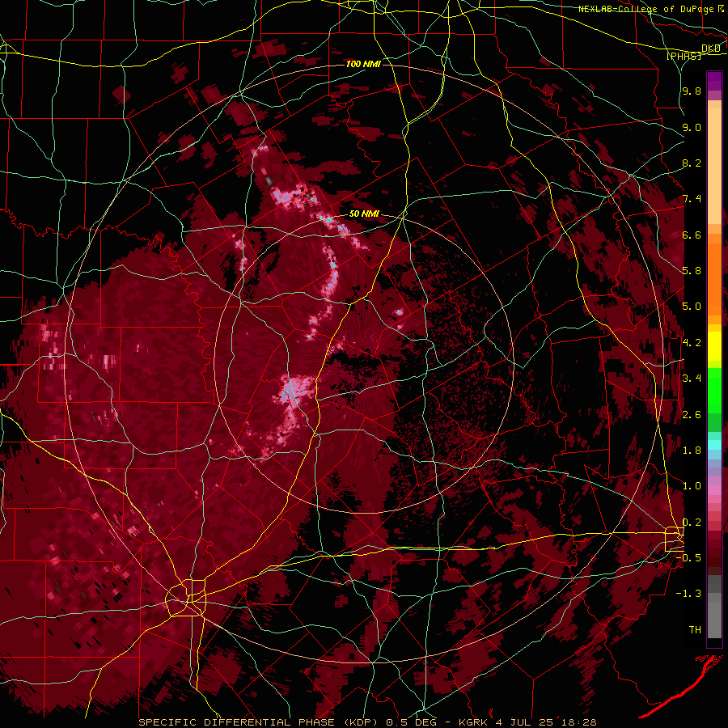Click the 2.6 legend value
Screen dimensions: 728x728
pyautogui.click(x=692, y=414)
